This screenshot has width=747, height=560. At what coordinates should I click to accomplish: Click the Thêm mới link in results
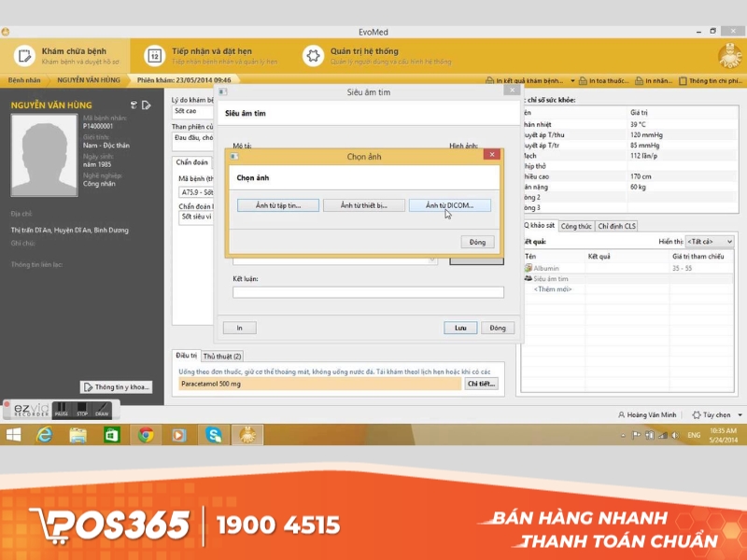point(552,288)
